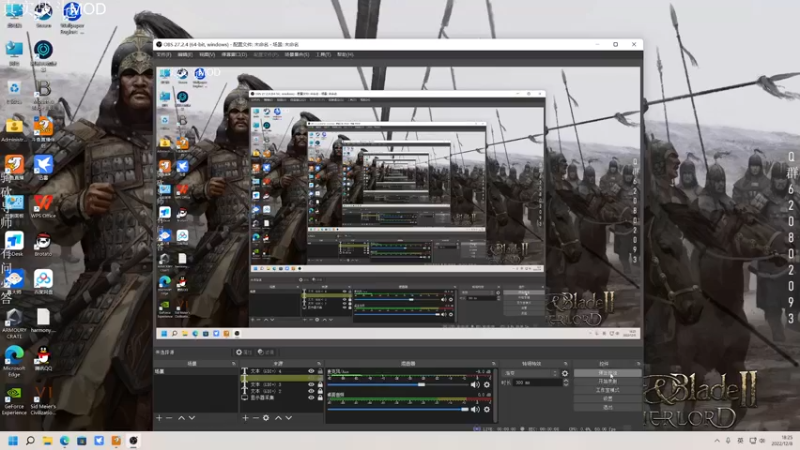Open the Windows Start menu

[13, 440]
